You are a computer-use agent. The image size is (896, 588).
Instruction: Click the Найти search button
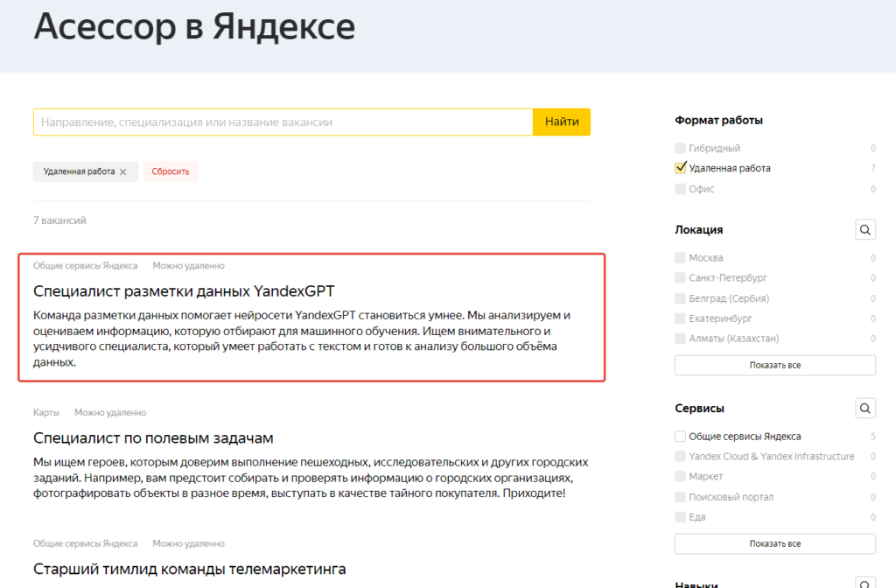pos(562,122)
